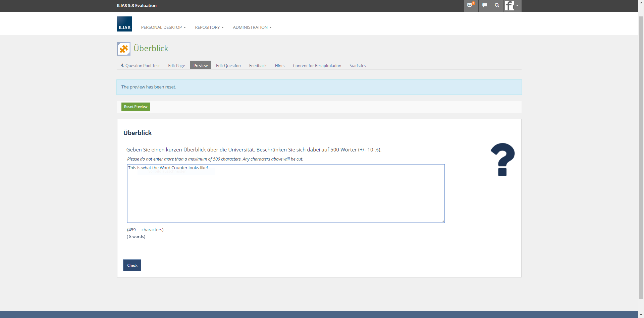Viewport: 644px width, 318px height.
Task: Open the Statistics tab
Action: (x=357, y=66)
